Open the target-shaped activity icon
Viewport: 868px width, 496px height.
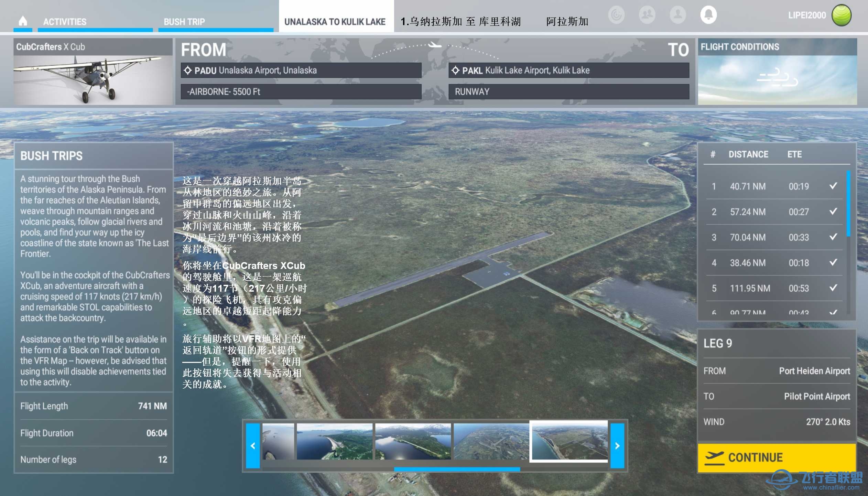click(616, 15)
